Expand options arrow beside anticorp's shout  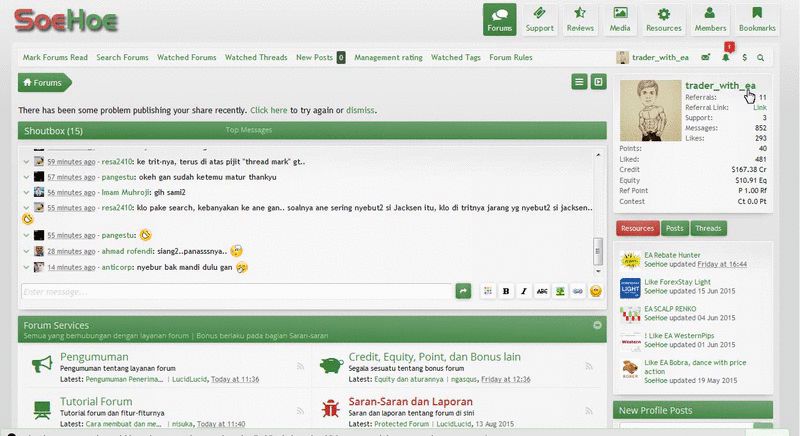26,268
